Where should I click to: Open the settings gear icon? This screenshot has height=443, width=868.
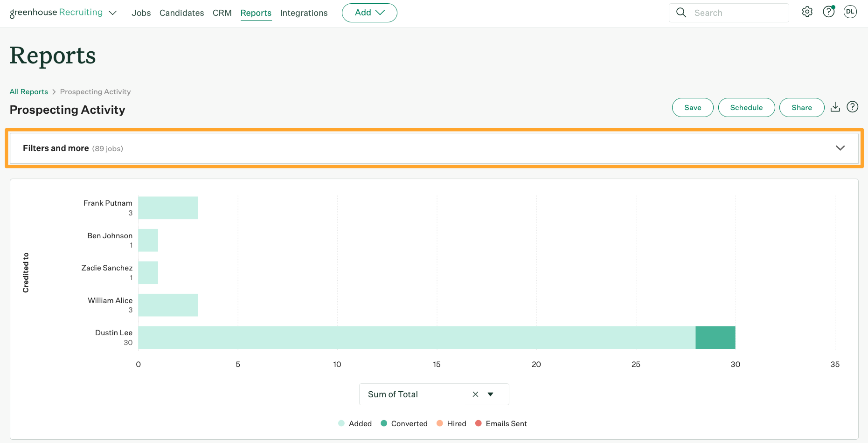pyautogui.click(x=807, y=12)
